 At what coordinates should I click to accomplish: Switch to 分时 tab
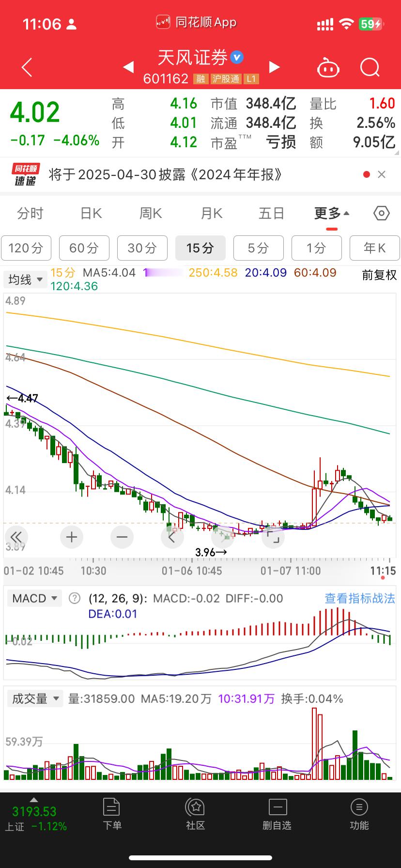click(x=30, y=213)
